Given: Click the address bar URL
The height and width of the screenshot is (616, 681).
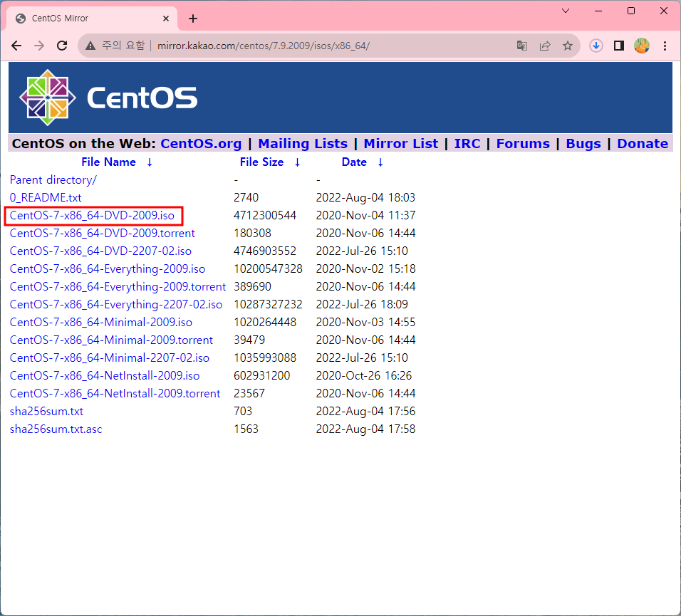Looking at the screenshot, I should [263, 46].
